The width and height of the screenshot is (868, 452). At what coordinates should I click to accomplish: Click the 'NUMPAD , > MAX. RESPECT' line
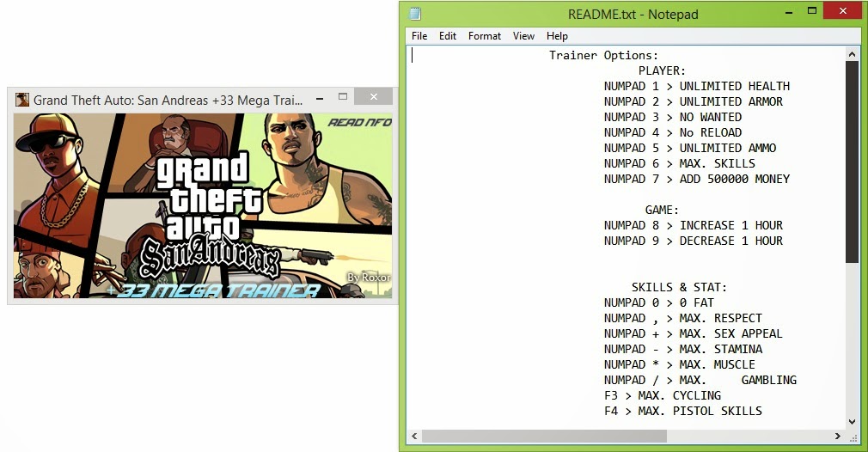click(x=683, y=319)
